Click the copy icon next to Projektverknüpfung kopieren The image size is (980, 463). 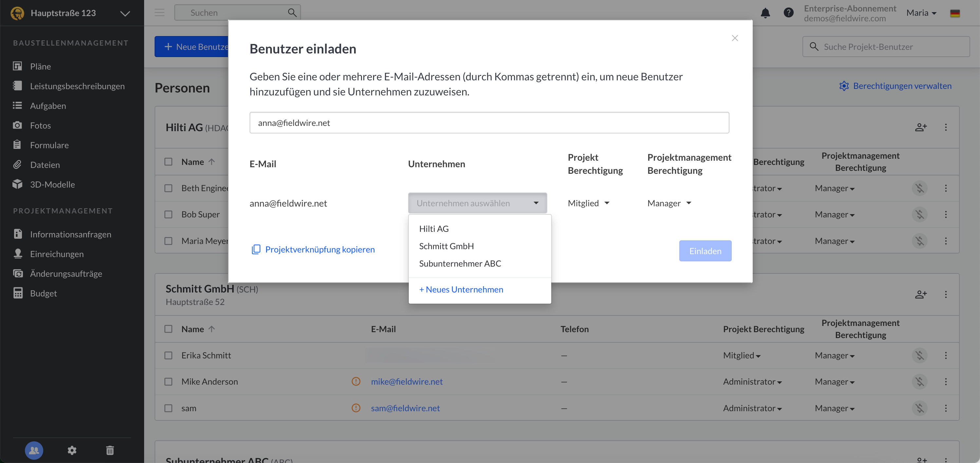pos(256,250)
